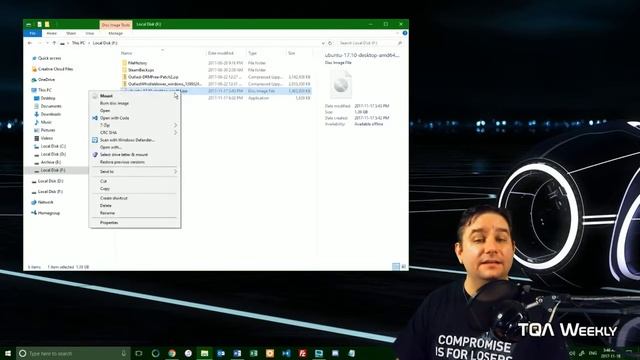Sort by the Type column header

[x=253, y=53]
